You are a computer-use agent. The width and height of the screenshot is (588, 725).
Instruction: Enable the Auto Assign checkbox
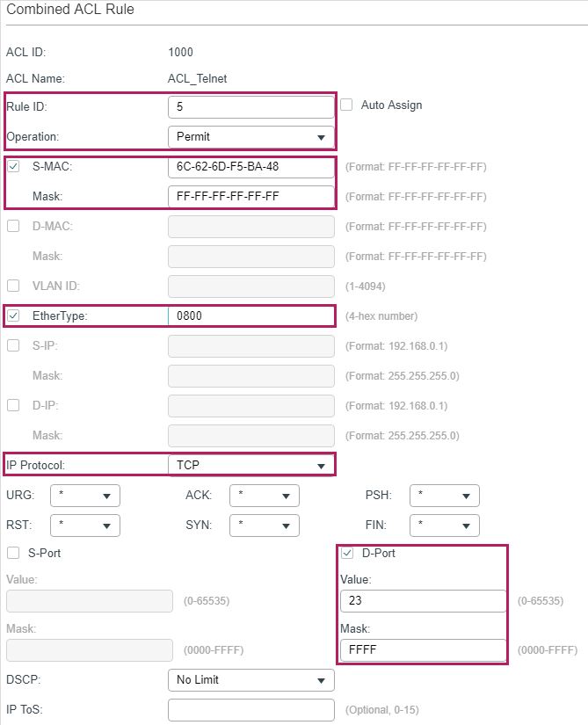(x=346, y=105)
